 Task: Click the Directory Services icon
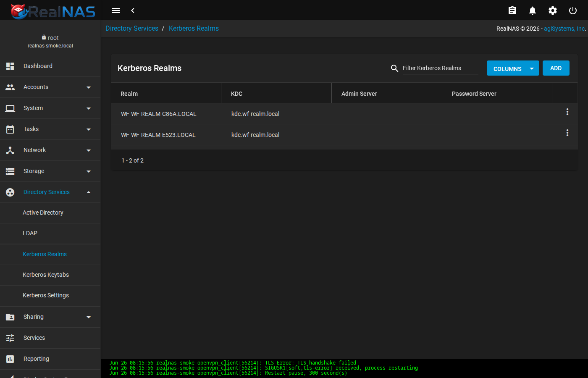tap(10, 192)
